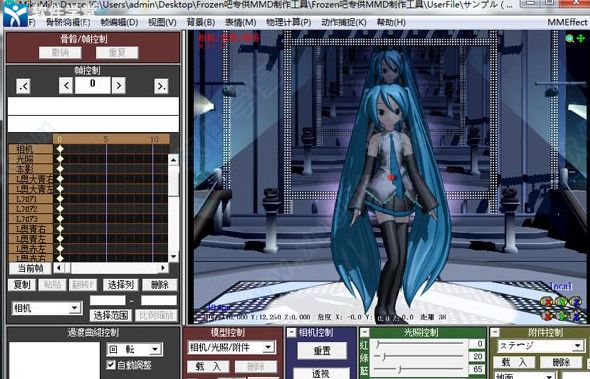Click the 复制 copy button
The image size is (590, 379).
point(22,285)
